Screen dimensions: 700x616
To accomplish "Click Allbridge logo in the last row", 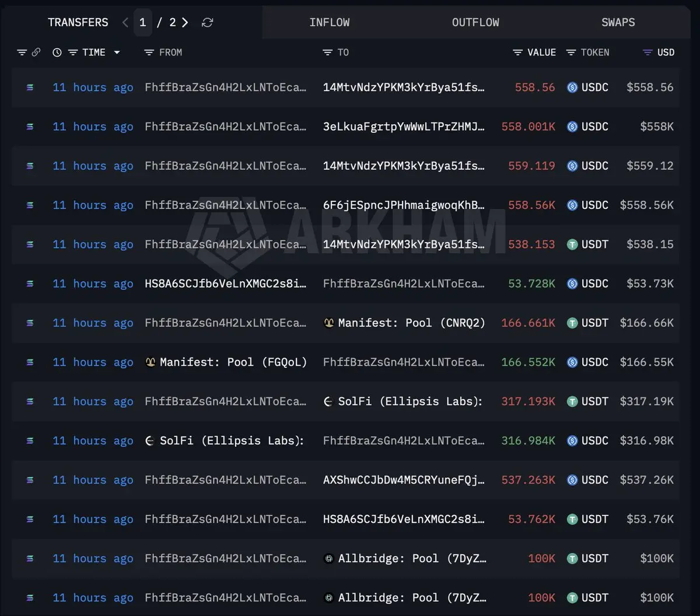I will 329,598.
